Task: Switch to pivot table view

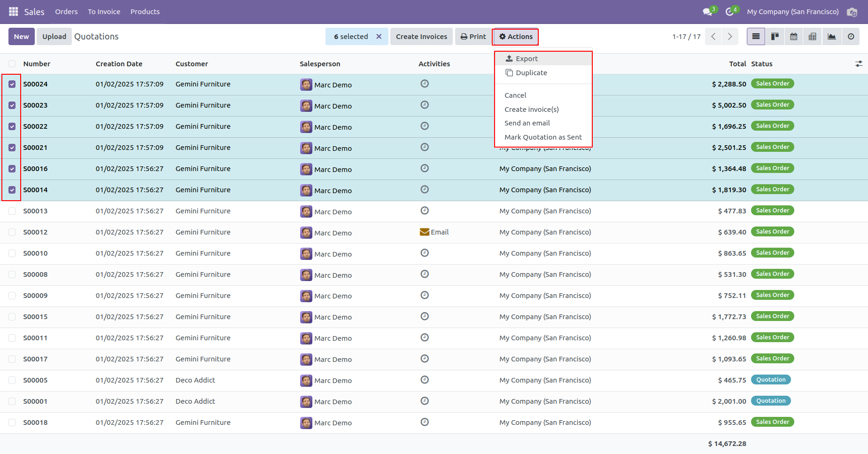Action: pyautogui.click(x=813, y=37)
